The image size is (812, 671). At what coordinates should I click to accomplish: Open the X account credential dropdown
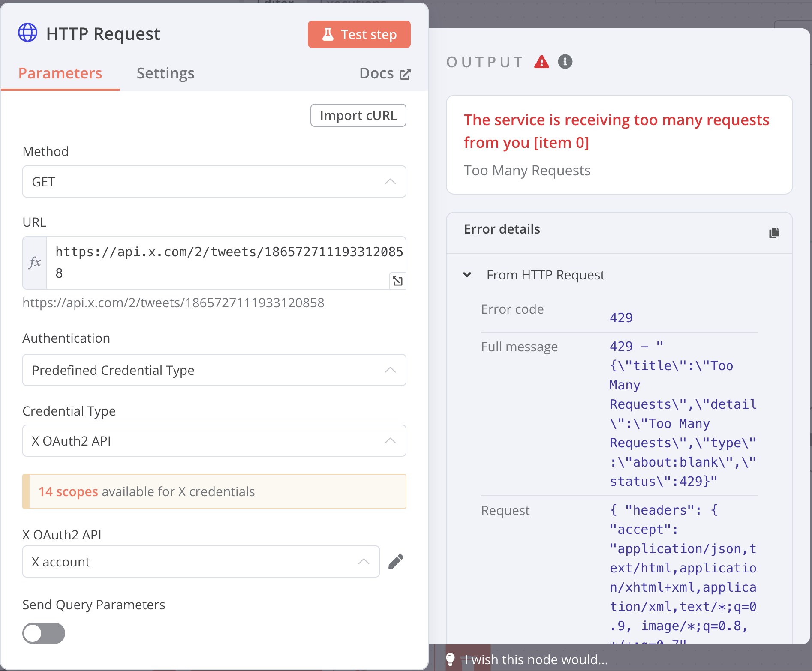[x=201, y=562]
